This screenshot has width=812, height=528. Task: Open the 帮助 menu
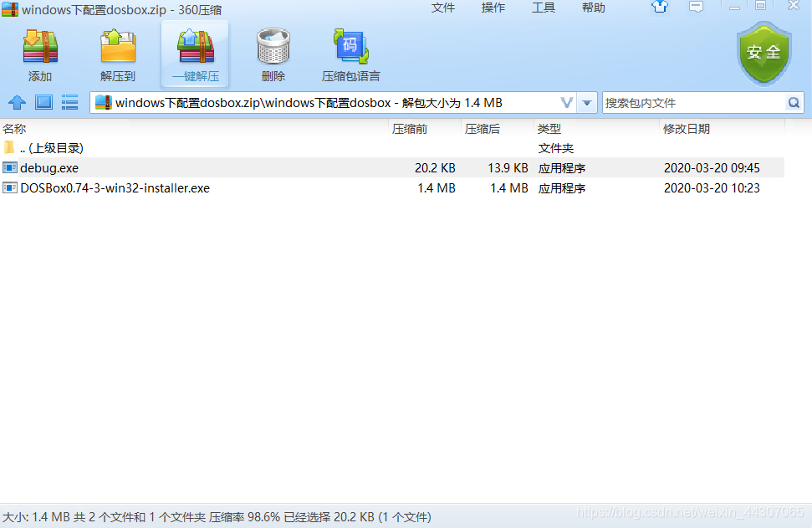pos(594,8)
